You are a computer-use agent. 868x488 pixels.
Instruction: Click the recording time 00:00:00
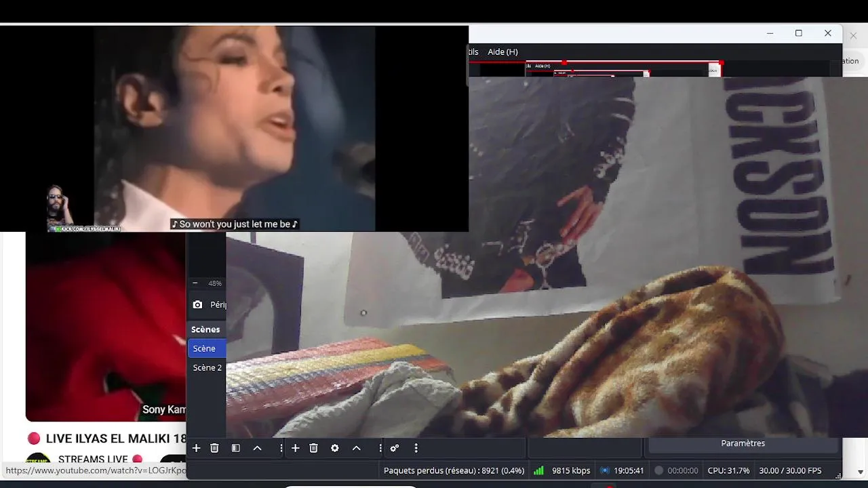(x=683, y=470)
